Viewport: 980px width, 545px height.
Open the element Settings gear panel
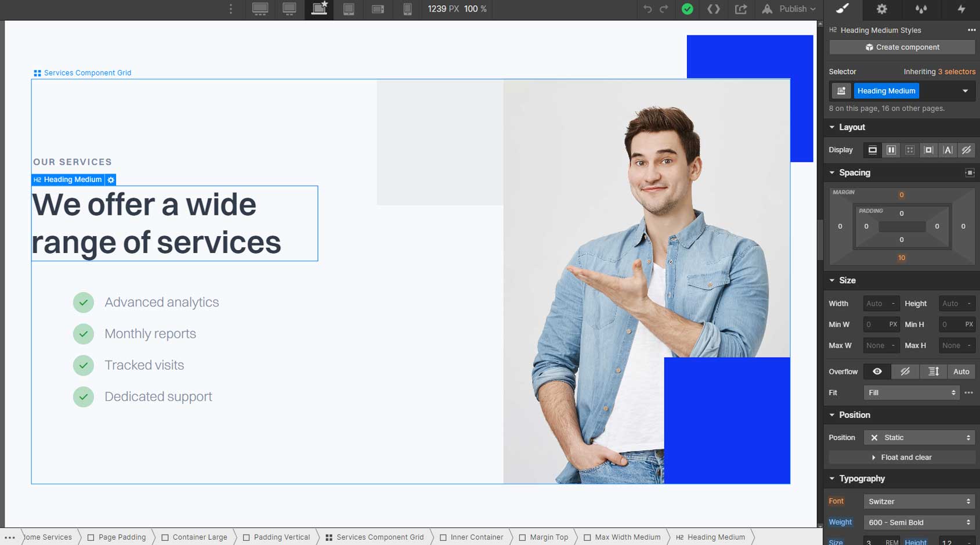tap(881, 9)
